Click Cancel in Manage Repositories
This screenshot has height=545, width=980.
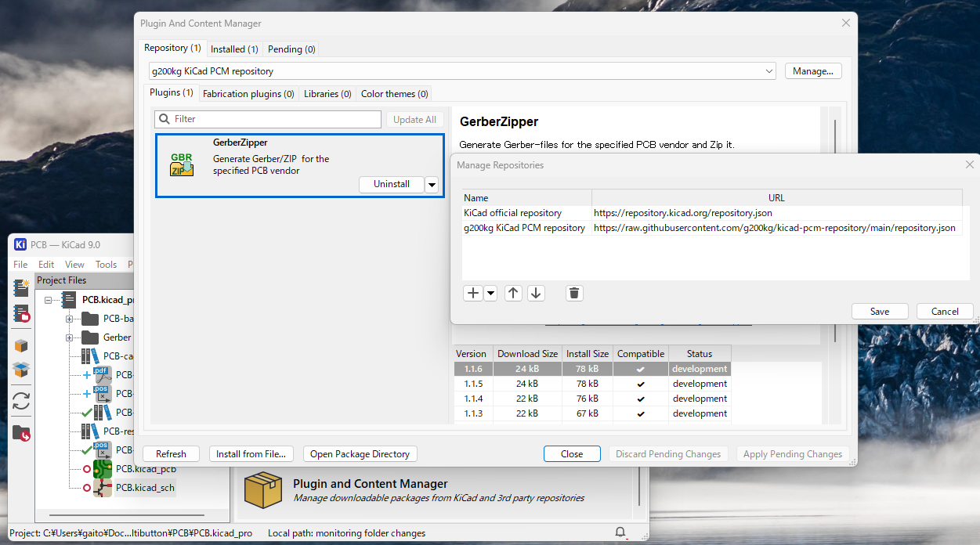pyautogui.click(x=945, y=311)
